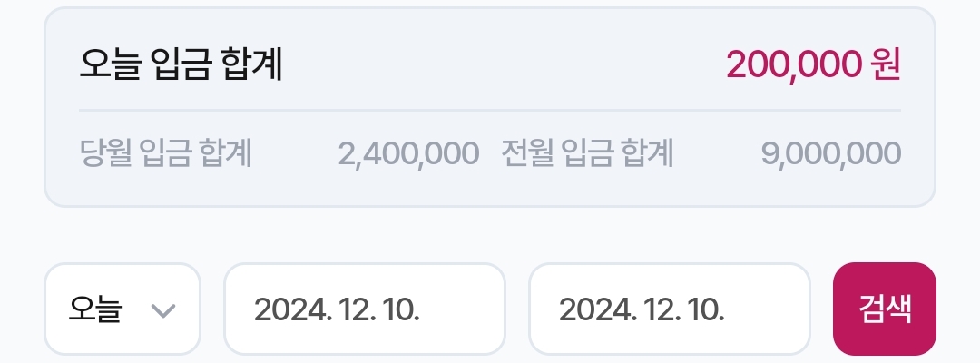Screen dimensions: 980x363
Task: Click the 원 currency unit in today's total
Action: pyautogui.click(x=886, y=64)
